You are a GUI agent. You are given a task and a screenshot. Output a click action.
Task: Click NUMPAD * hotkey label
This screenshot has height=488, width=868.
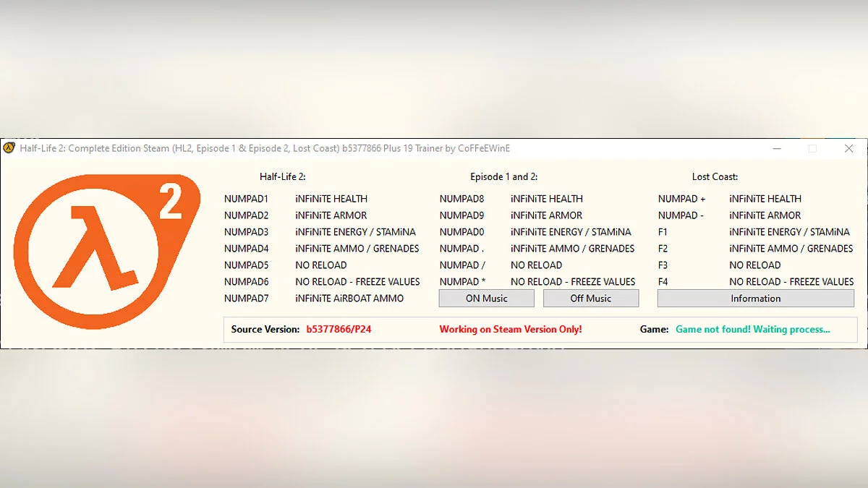click(x=462, y=282)
